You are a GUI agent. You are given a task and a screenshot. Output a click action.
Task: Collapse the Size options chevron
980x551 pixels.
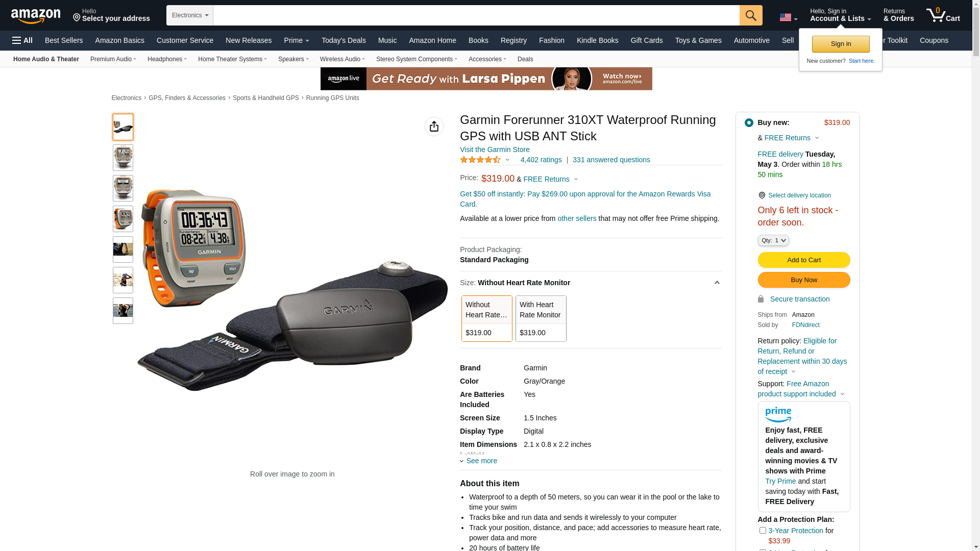[717, 283]
